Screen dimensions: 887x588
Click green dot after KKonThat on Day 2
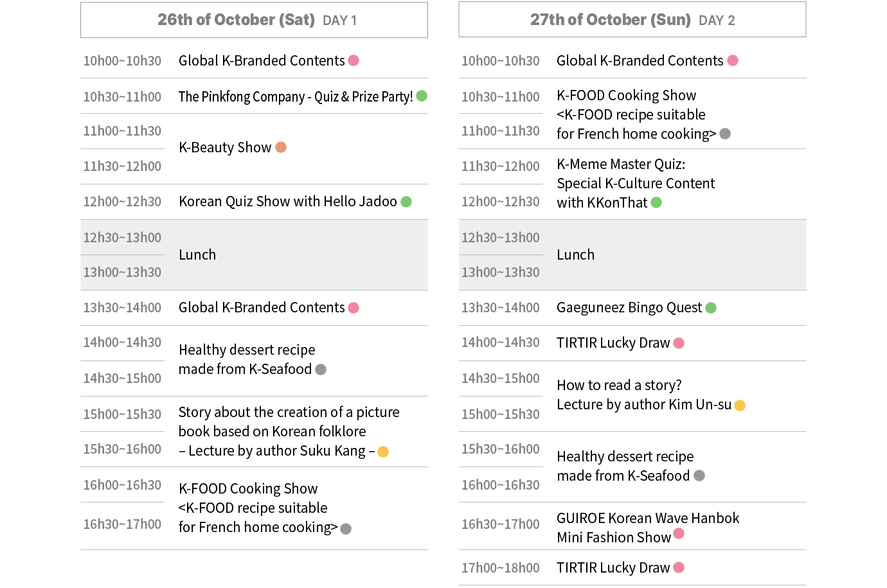656,202
